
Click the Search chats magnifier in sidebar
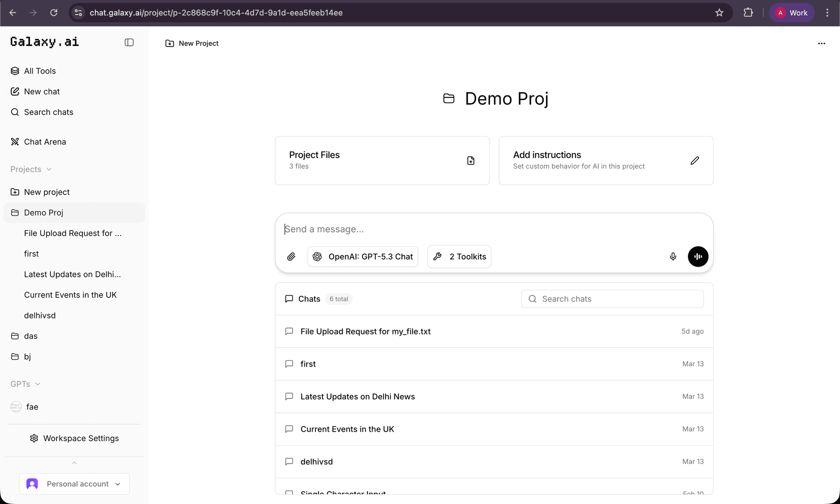15,112
